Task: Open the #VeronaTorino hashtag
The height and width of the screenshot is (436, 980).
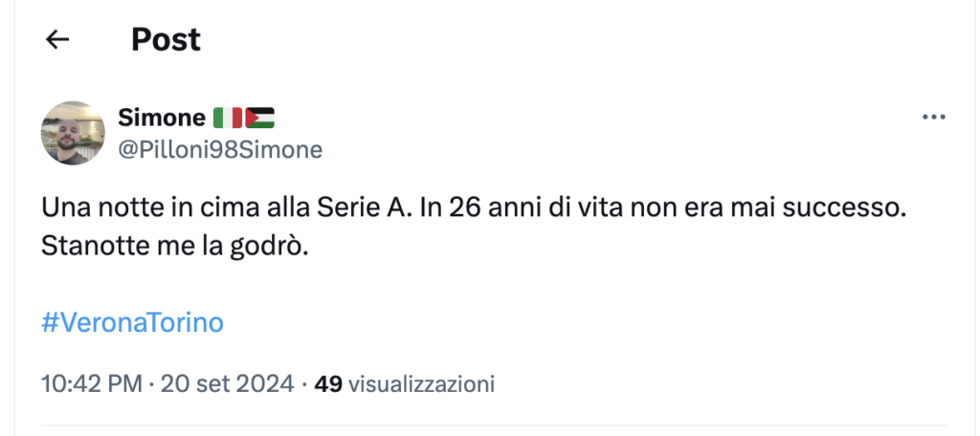Action: 132,322
